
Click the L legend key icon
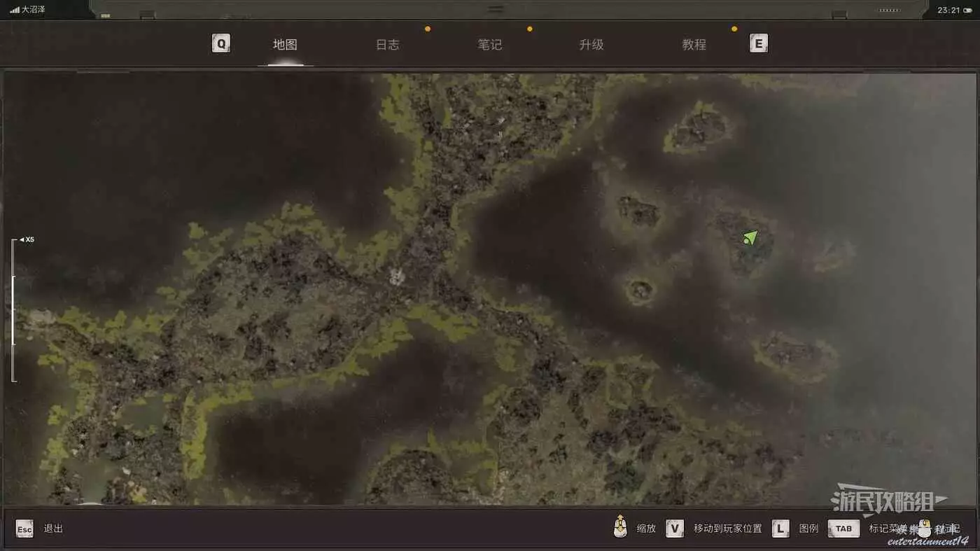point(780,529)
